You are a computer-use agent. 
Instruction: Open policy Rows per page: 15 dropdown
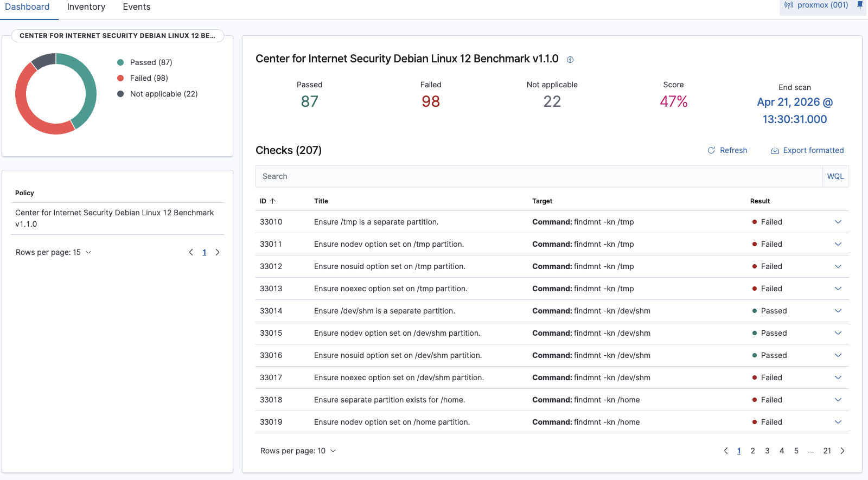pyautogui.click(x=54, y=252)
